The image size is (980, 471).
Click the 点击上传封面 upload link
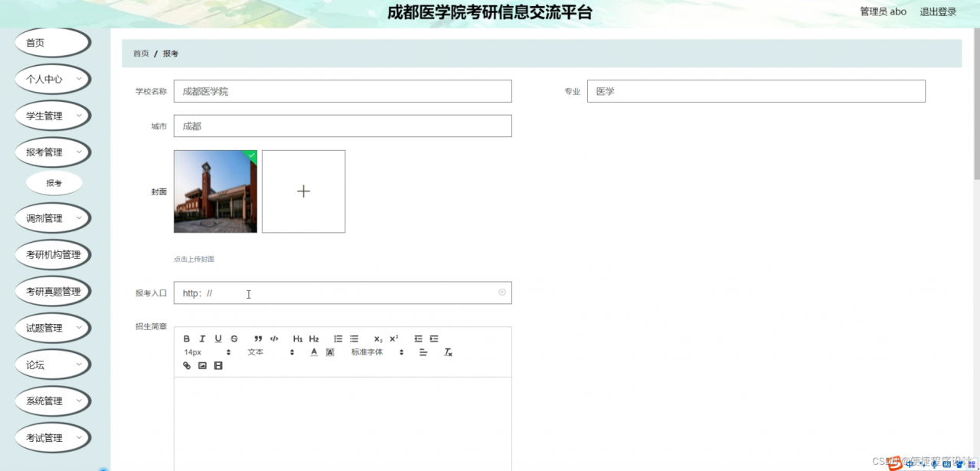(194, 259)
